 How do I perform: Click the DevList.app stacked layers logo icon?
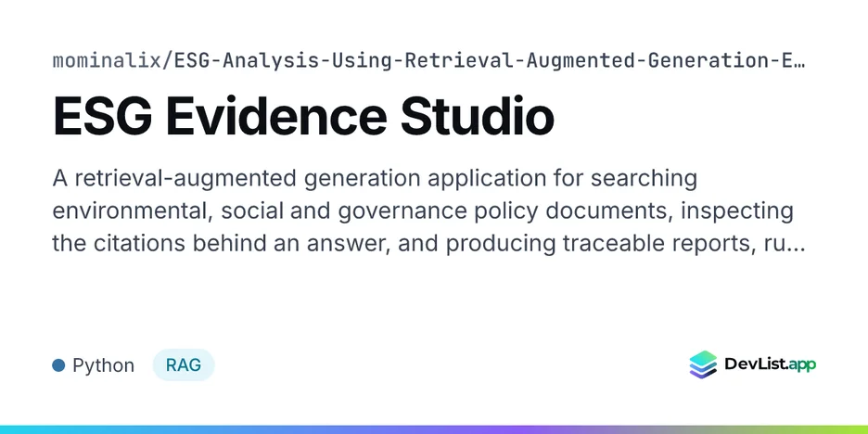click(703, 364)
